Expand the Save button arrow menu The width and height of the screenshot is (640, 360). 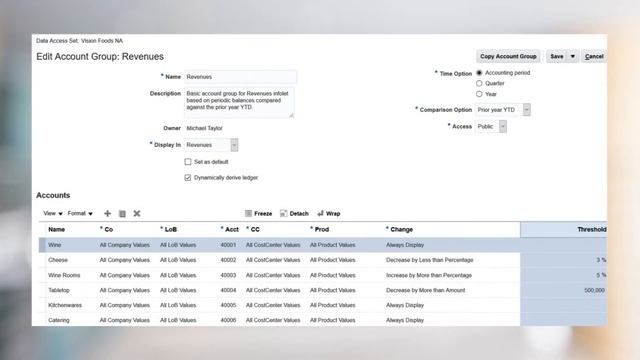point(573,56)
